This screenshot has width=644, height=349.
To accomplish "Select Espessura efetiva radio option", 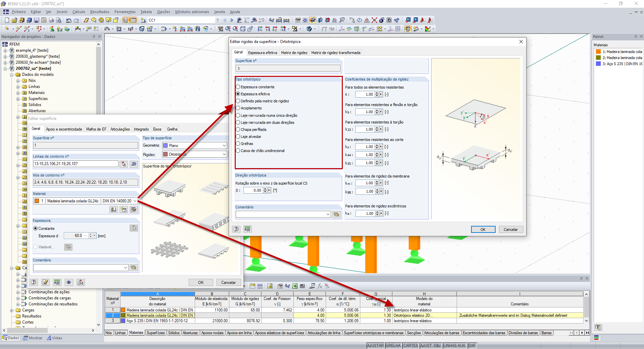I will coord(238,94).
